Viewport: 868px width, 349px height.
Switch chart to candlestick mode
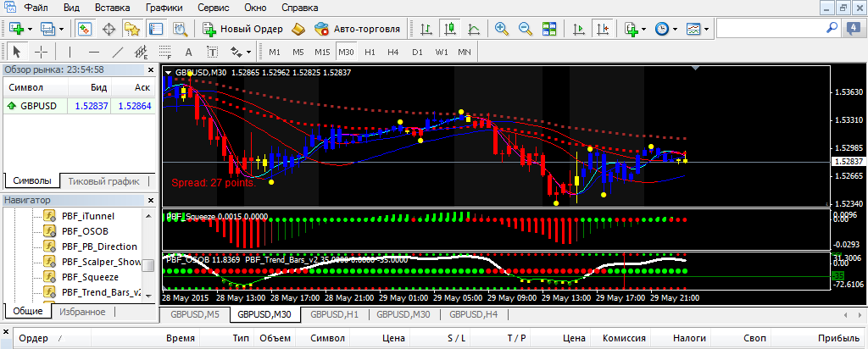450,28
